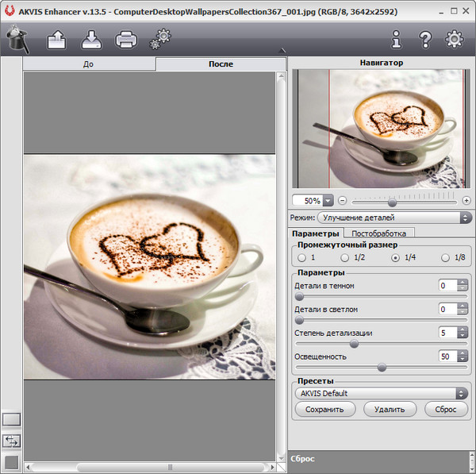Open the AKVIS Default presets dropdown
Image resolution: width=476 pixels, height=474 pixels.
[x=381, y=393]
